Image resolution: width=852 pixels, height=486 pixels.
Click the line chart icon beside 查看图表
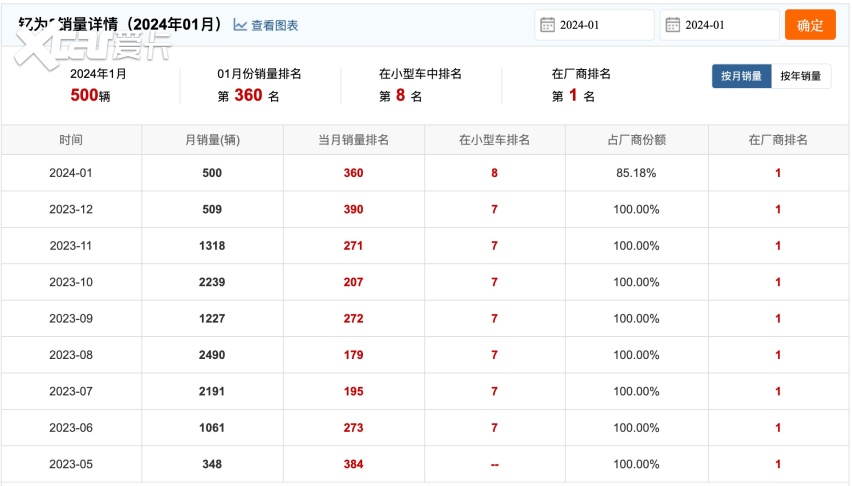240,25
